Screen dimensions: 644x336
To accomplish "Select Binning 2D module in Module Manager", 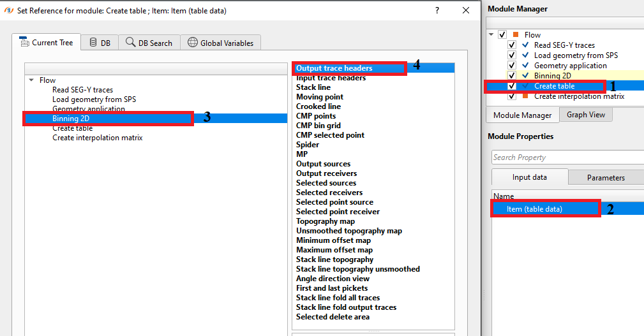I will [553, 75].
